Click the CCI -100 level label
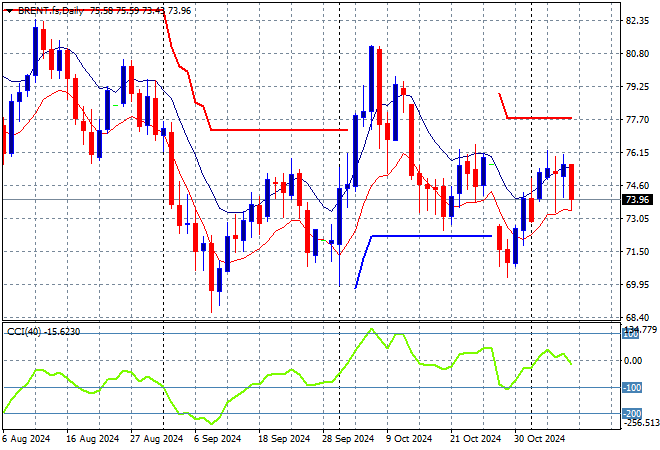This screenshot has width=660, height=450. tap(634, 388)
